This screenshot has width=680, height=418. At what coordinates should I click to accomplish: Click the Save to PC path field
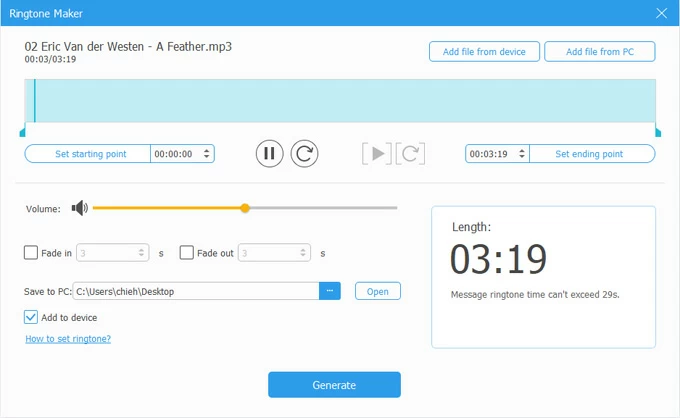(x=195, y=291)
